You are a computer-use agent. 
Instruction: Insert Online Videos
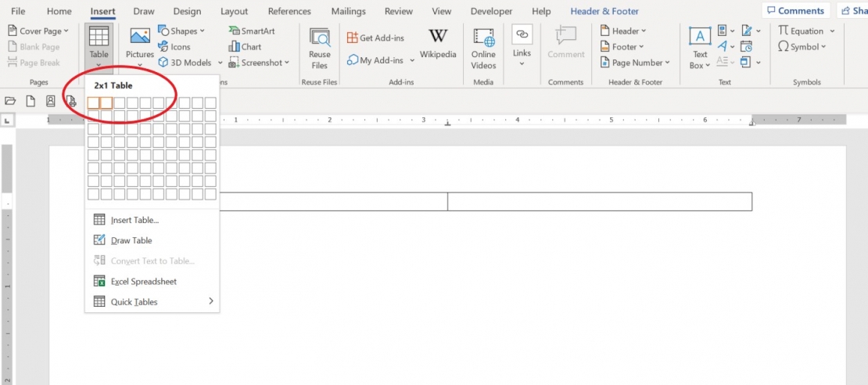click(x=483, y=49)
